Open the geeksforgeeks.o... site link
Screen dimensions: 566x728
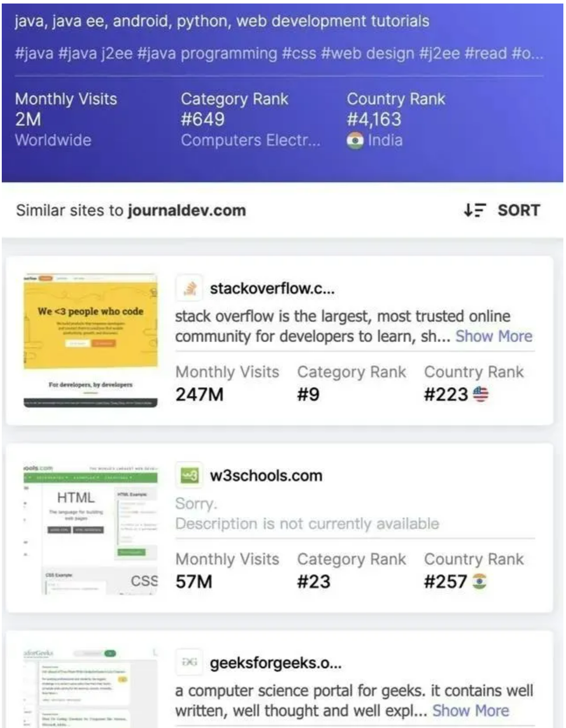tap(276, 663)
